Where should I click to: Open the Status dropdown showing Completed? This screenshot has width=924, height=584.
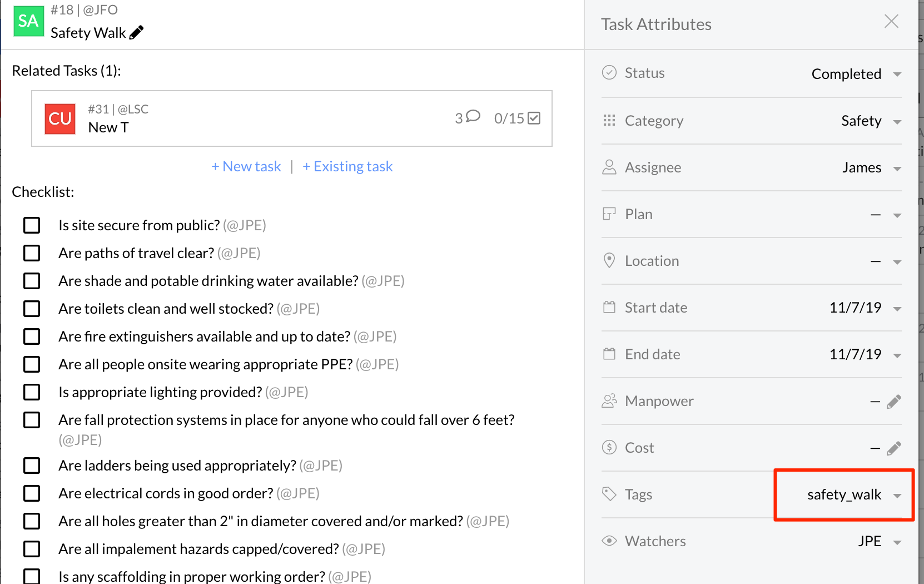tap(855, 74)
